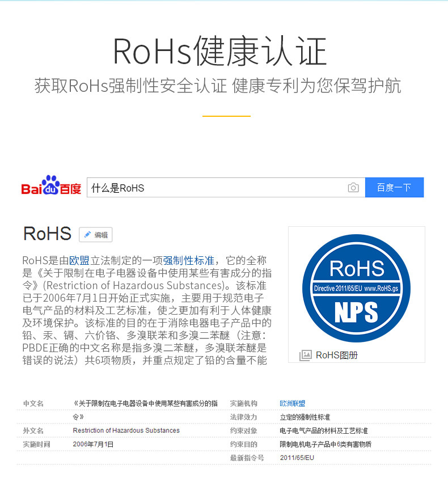This screenshot has width=448, height=495.
Task: Click the 百度一下 search button
Action: [394, 188]
